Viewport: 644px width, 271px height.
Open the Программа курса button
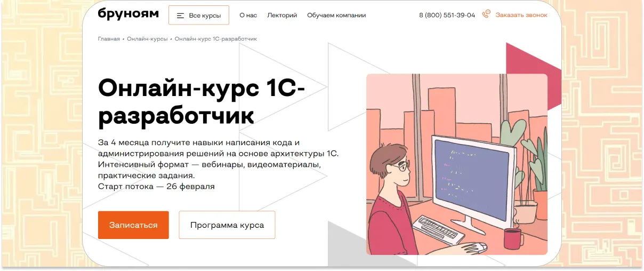(227, 225)
